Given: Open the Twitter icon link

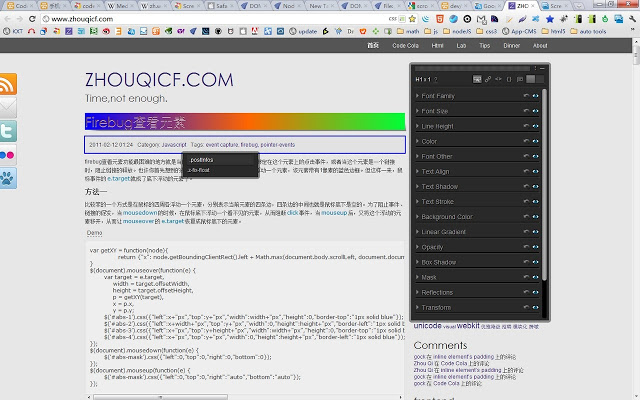Looking at the screenshot, I should 7,131.
